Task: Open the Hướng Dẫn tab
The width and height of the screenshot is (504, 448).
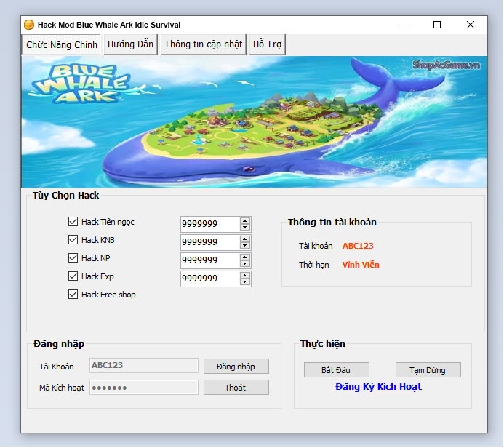Action: (130, 44)
